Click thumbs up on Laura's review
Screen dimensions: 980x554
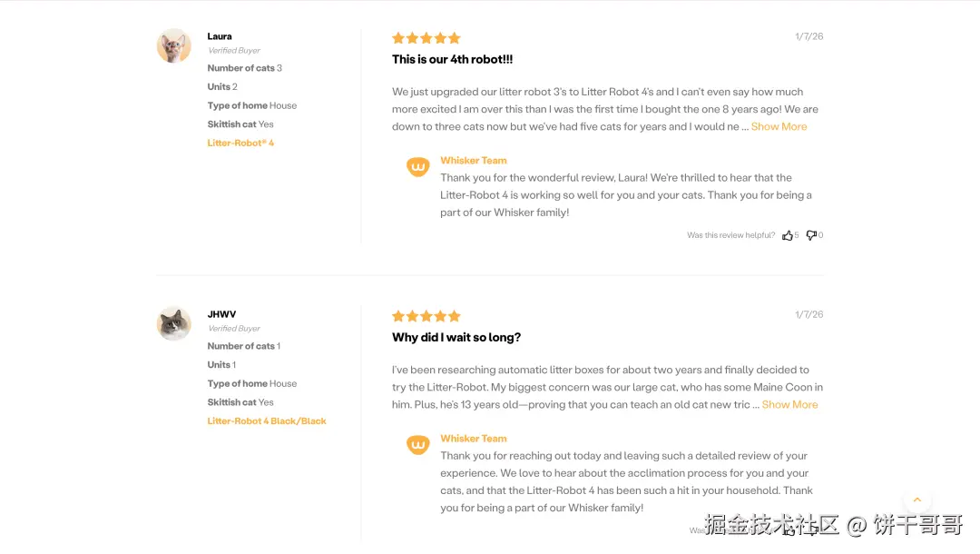click(788, 235)
